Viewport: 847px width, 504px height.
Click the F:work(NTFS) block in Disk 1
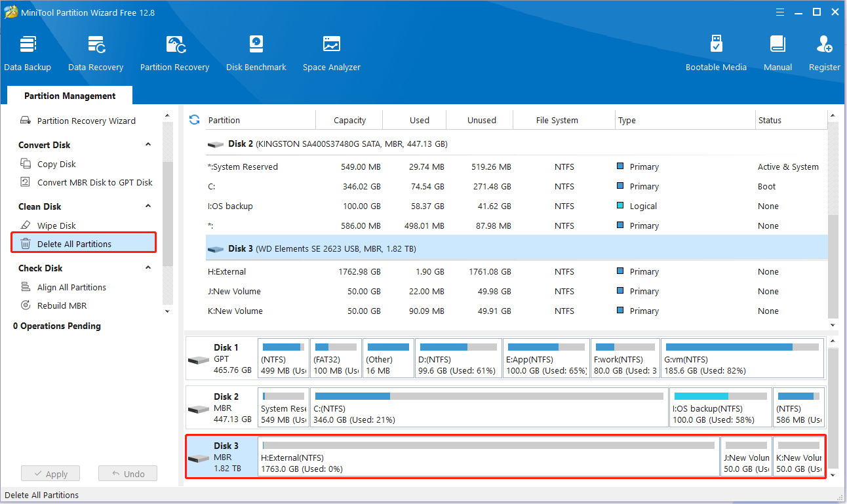point(625,359)
